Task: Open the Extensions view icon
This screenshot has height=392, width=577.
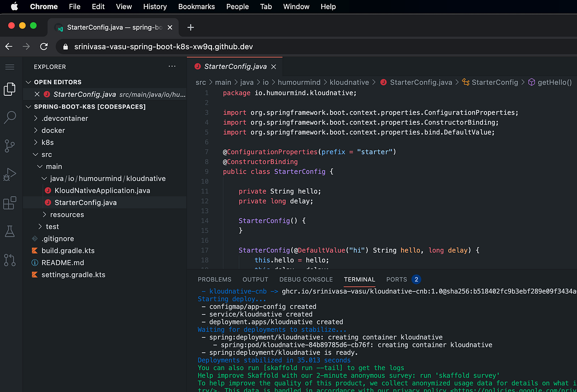Action: 11,203
